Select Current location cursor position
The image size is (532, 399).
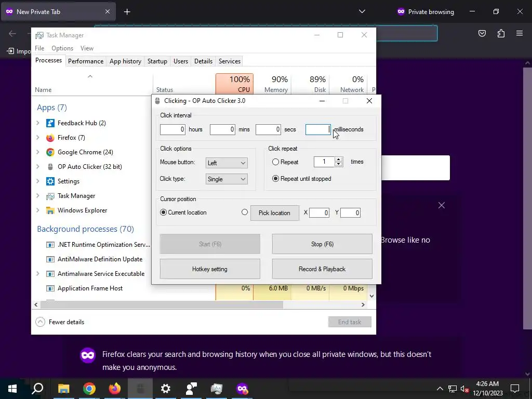[x=163, y=212]
